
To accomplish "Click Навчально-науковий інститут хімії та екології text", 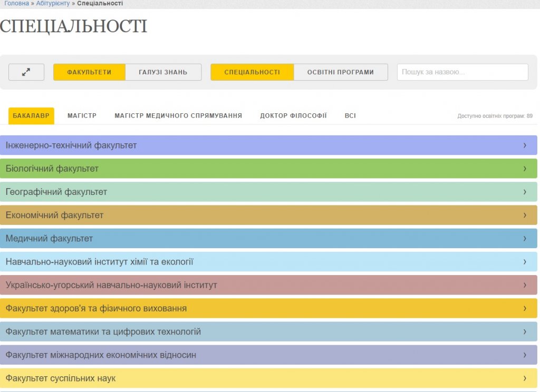I will 100,262.
